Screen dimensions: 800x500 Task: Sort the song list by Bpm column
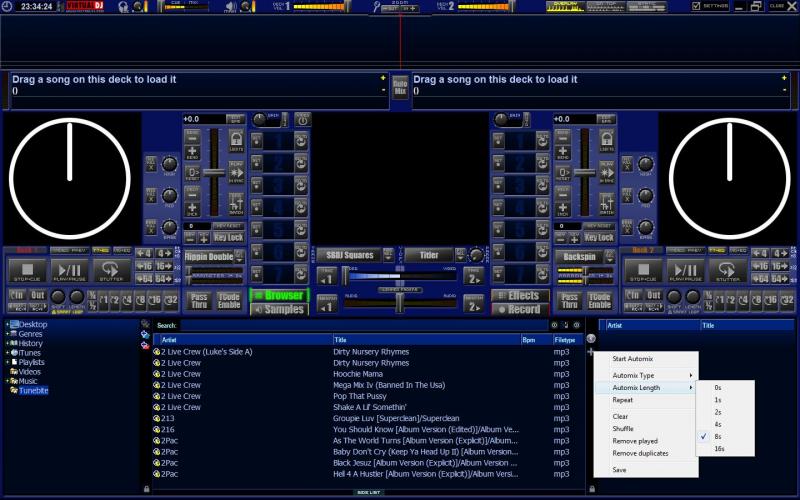pos(535,340)
